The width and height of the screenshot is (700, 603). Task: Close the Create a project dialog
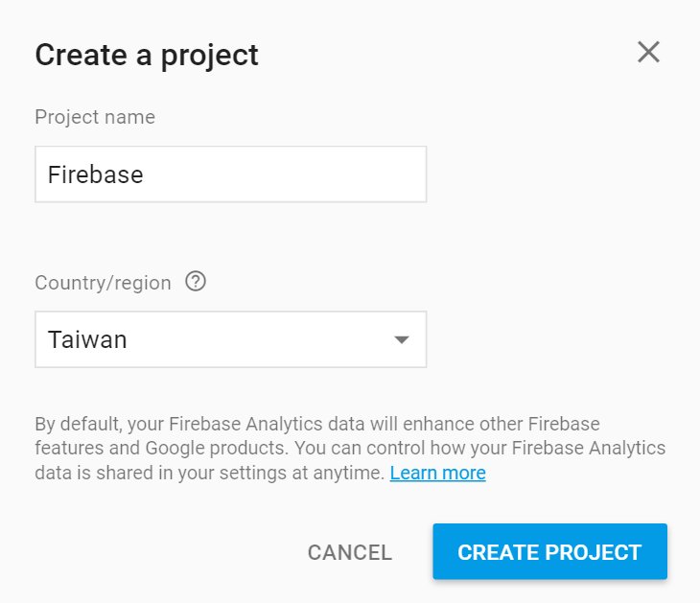tap(648, 52)
